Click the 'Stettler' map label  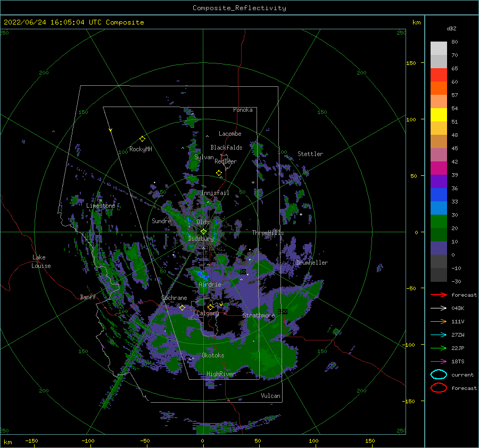[x=310, y=154]
